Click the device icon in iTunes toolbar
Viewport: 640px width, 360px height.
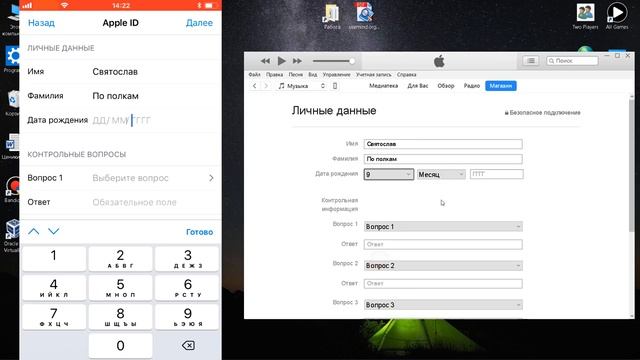tap(335, 86)
